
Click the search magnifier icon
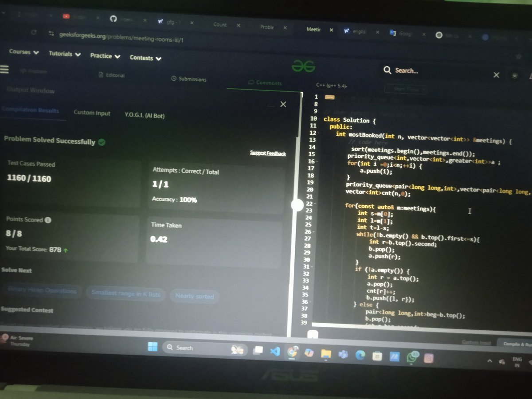point(387,70)
